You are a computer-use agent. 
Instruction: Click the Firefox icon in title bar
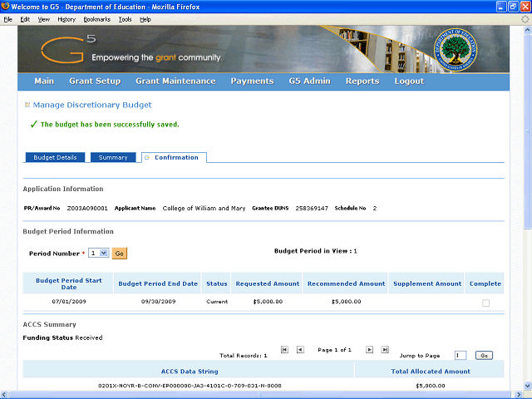tap(7, 7)
